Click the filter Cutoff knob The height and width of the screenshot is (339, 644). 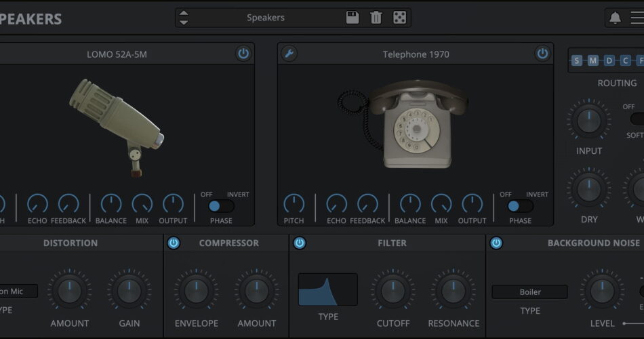(x=393, y=291)
